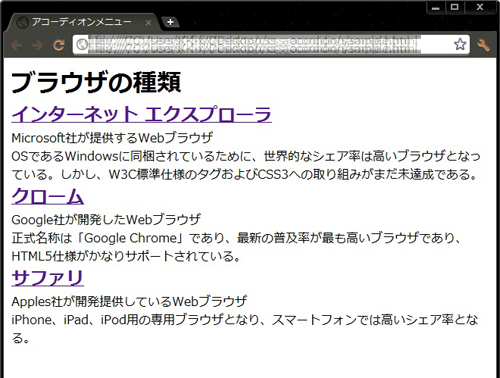
Task: Select the アコーディオンメニュー tab
Action: (x=83, y=22)
